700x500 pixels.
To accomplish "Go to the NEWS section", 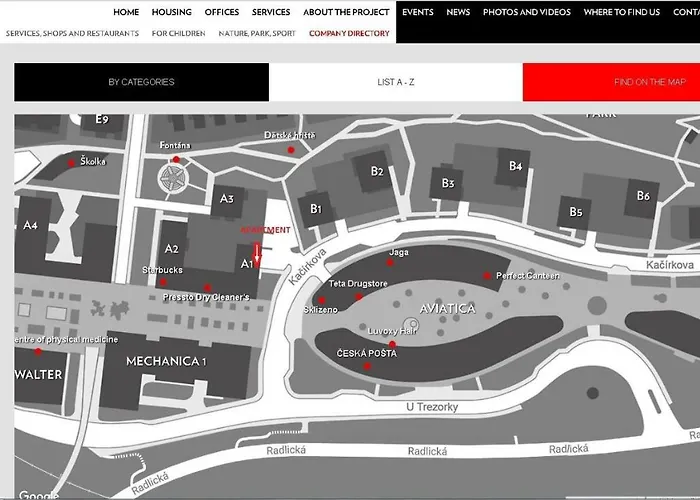I will point(458,12).
